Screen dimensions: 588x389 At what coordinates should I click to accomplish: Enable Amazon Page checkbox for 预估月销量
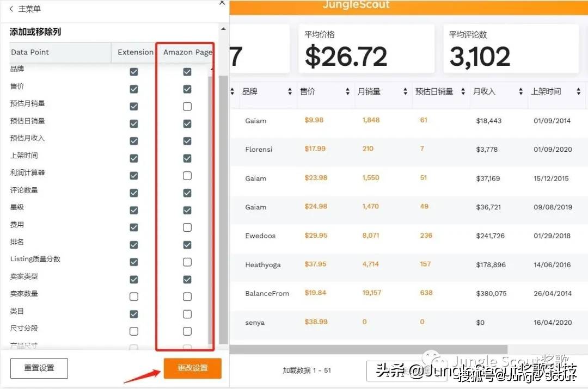tap(187, 107)
